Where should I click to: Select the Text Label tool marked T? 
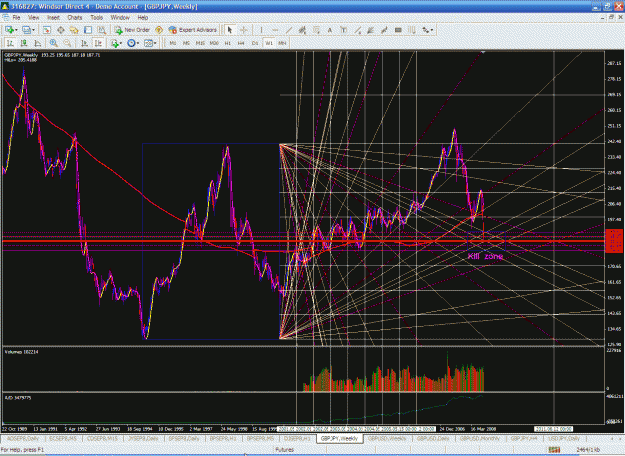coord(344,30)
